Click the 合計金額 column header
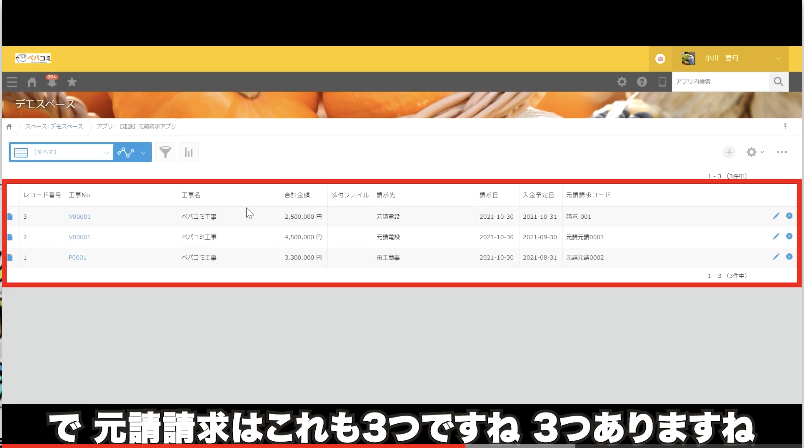 pyautogui.click(x=297, y=193)
